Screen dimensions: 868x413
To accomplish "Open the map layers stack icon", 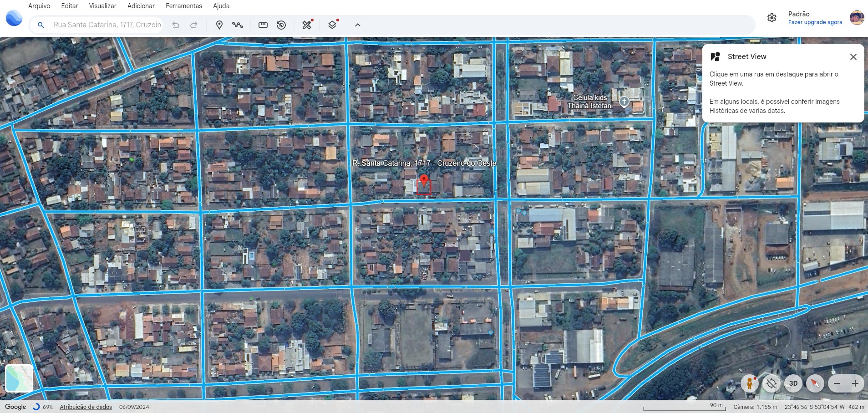I will tap(332, 25).
